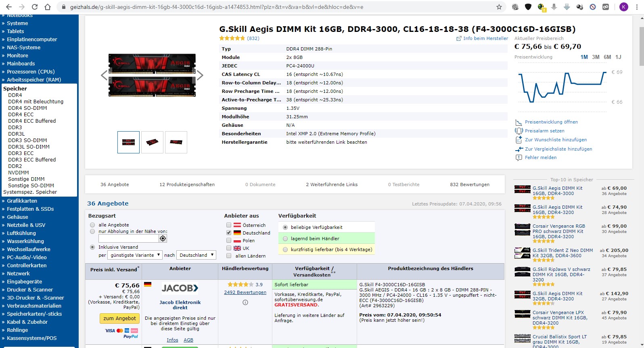
Task: Select Inklusive Versand radio option
Action: 92,247
